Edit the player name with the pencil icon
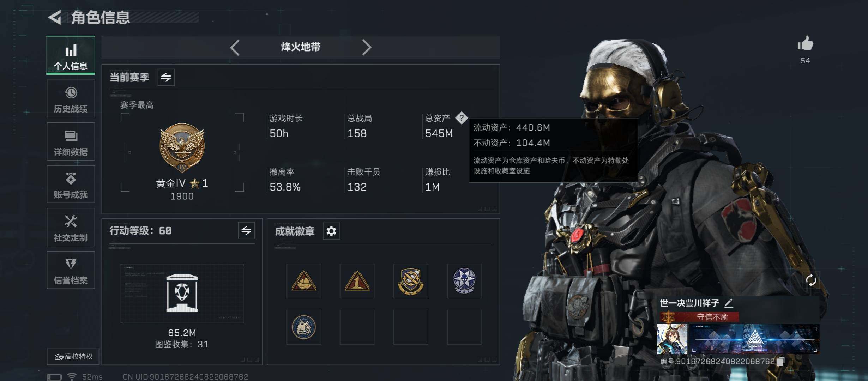 (729, 303)
